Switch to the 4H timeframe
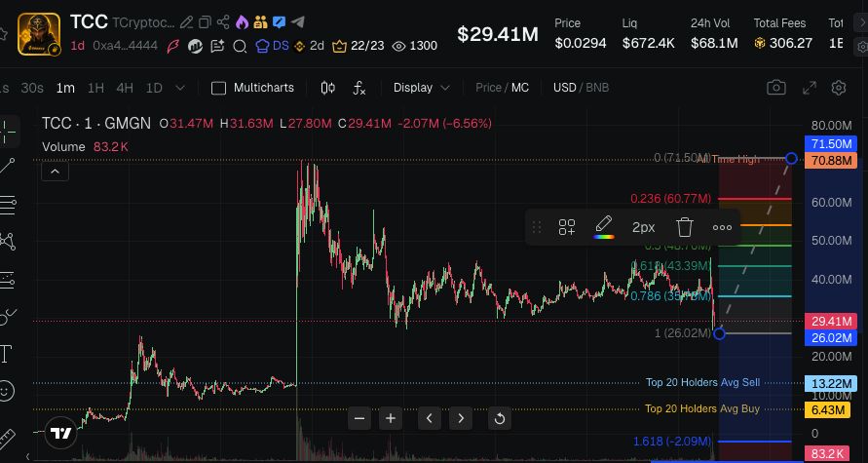 click(125, 88)
